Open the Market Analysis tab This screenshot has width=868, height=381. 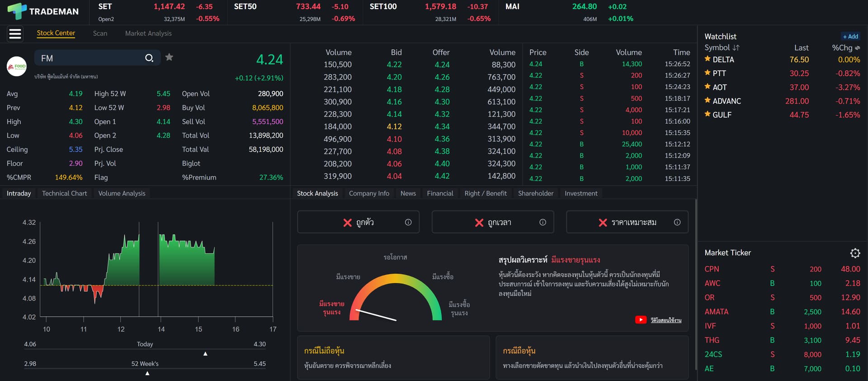coord(148,33)
